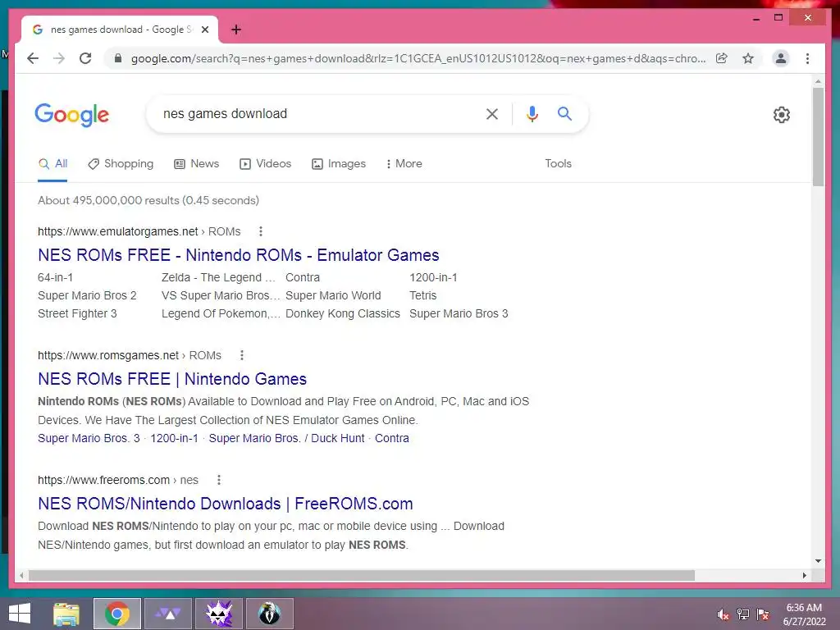Viewport: 840px width, 630px height.
Task: Open the Contra link under romsgames result
Action: (391, 438)
